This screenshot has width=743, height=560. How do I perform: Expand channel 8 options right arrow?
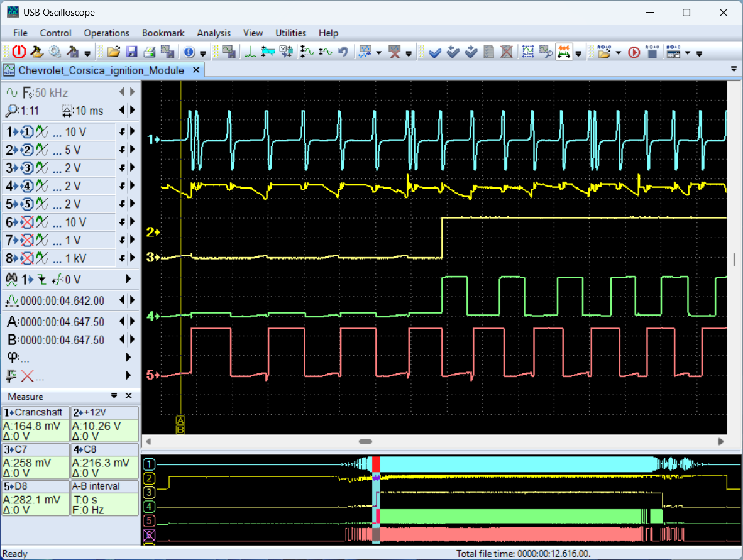point(133,257)
